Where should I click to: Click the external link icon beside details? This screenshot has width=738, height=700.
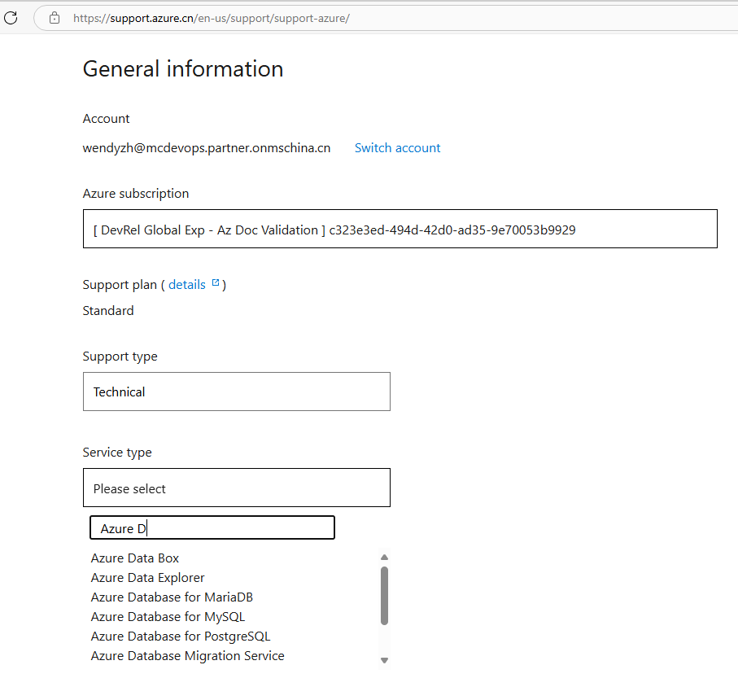(x=216, y=283)
